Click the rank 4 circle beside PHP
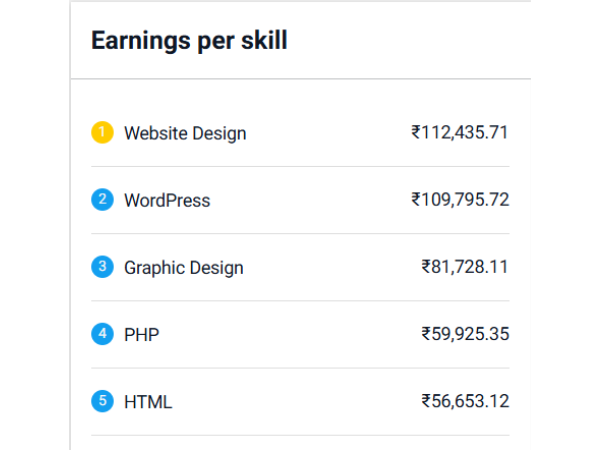This screenshot has width=600, height=450. [102, 334]
